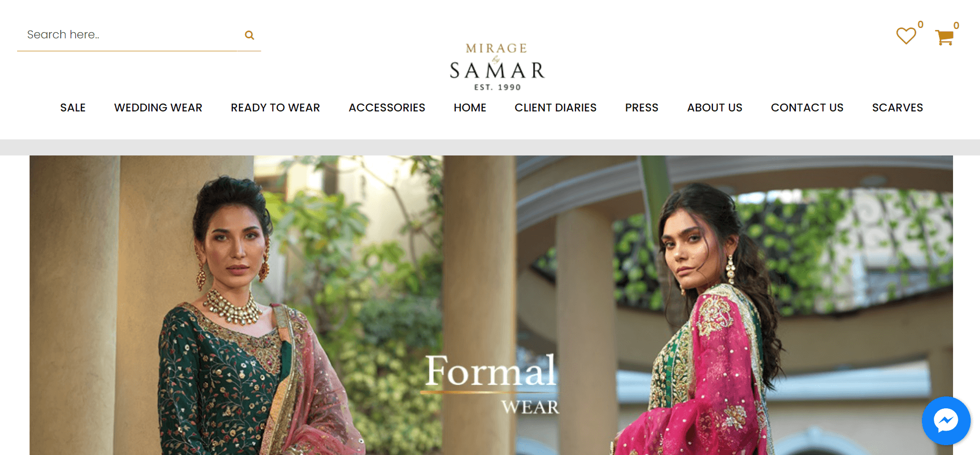Image resolution: width=980 pixels, height=455 pixels.
Task: Click the Formal Wear banner text
Action: click(x=492, y=384)
